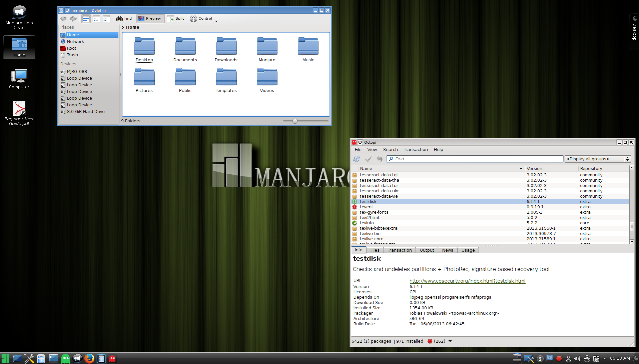Select the Documents folder in Dolphin
Image resolution: width=639 pixels, height=364 pixels.
tap(185, 50)
